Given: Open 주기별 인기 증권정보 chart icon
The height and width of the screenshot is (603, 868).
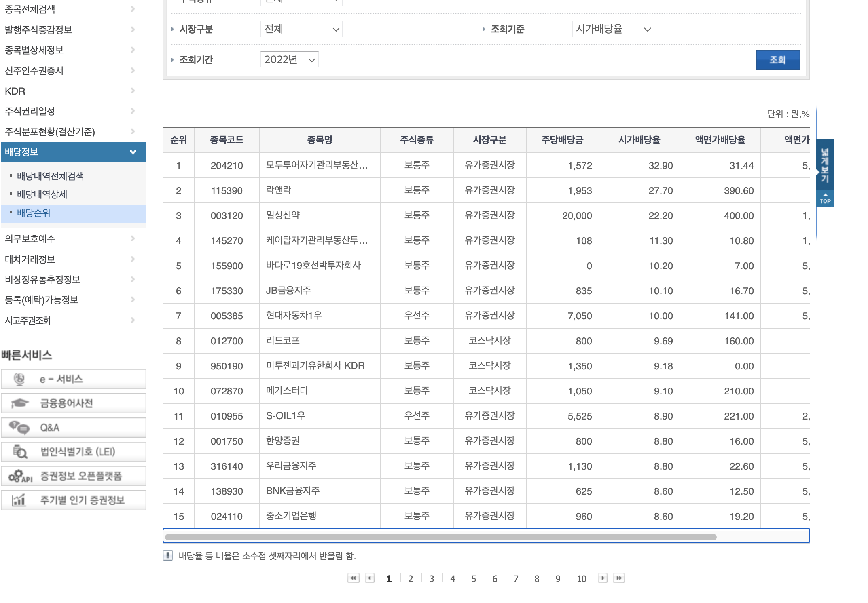Looking at the screenshot, I should [19, 500].
